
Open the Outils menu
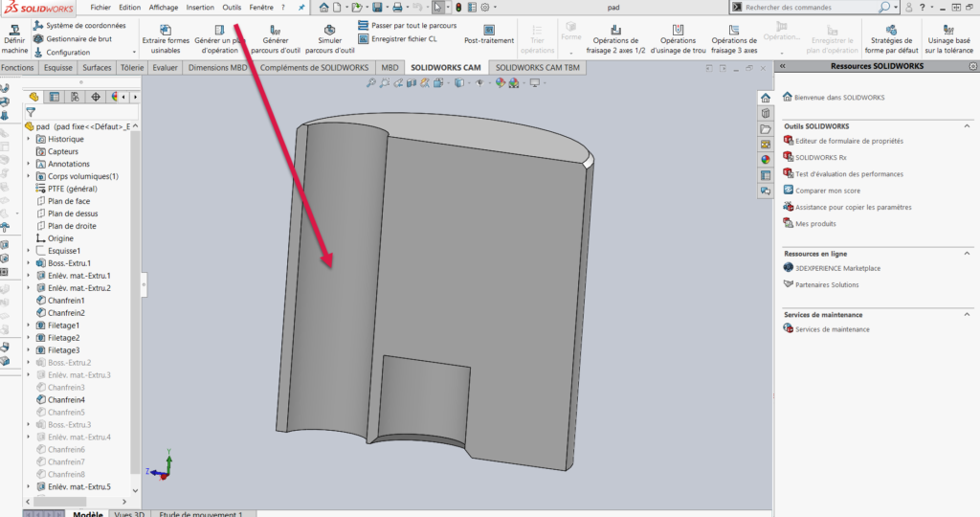point(231,7)
